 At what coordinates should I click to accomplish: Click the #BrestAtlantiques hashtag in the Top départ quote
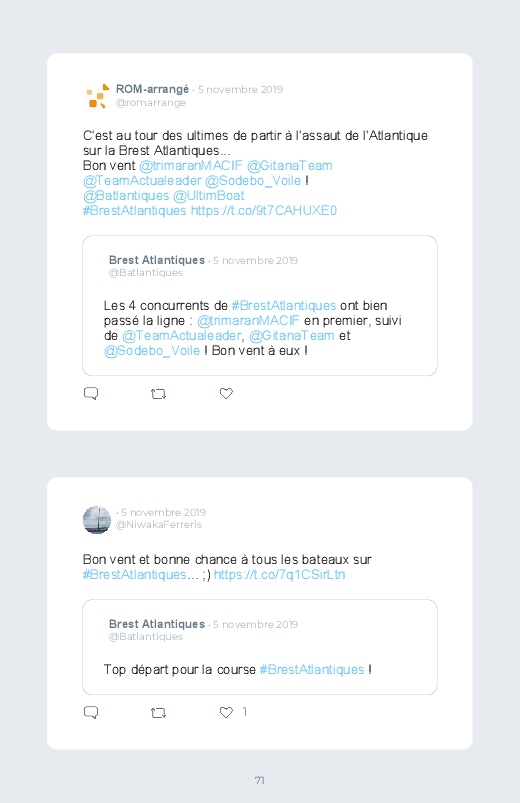(x=311, y=670)
